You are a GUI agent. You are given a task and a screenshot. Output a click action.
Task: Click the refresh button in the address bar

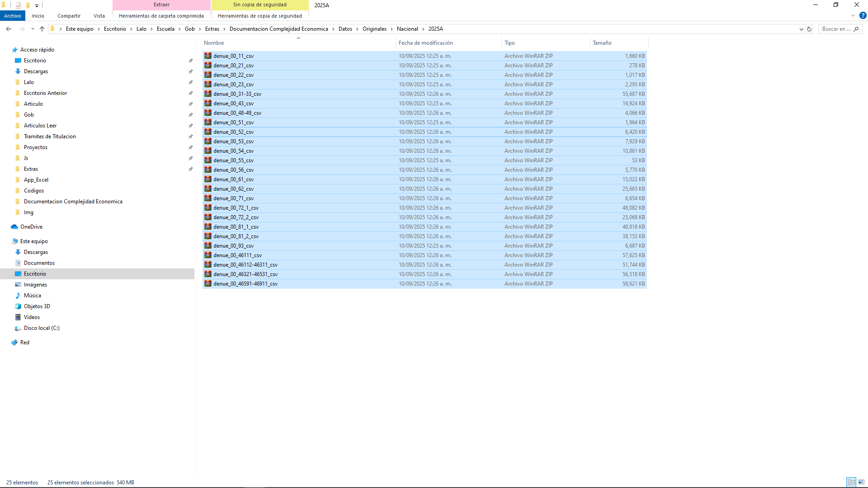tap(809, 29)
